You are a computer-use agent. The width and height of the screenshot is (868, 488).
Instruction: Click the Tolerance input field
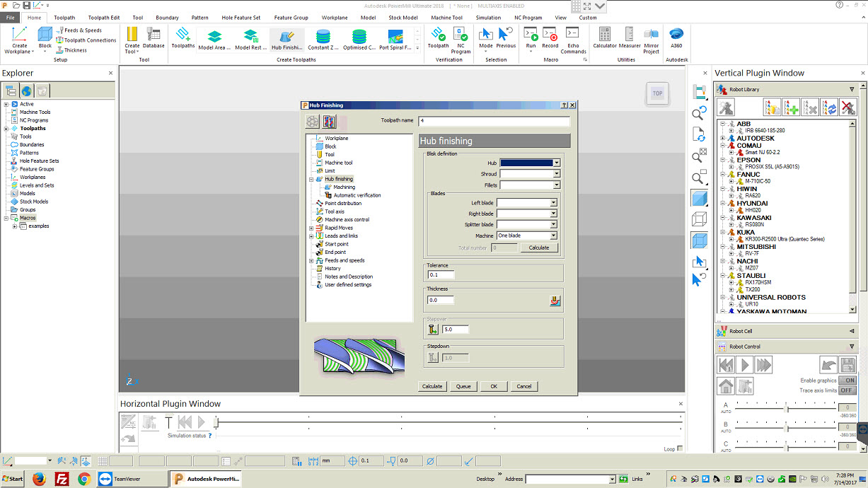coord(441,274)
